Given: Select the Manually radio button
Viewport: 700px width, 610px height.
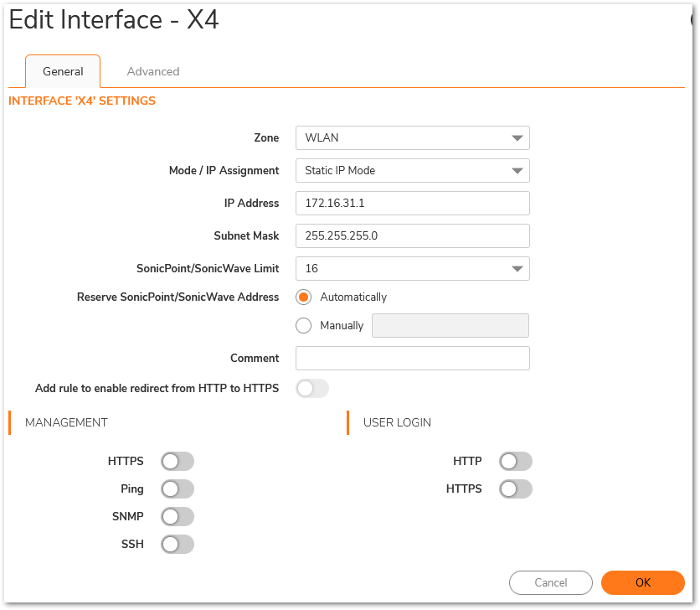Looking at the screenshot, I should (304, 325).
